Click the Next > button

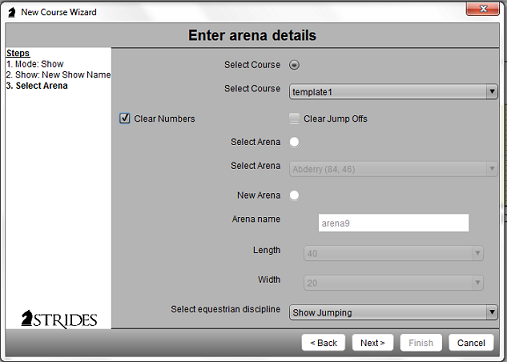373,343
